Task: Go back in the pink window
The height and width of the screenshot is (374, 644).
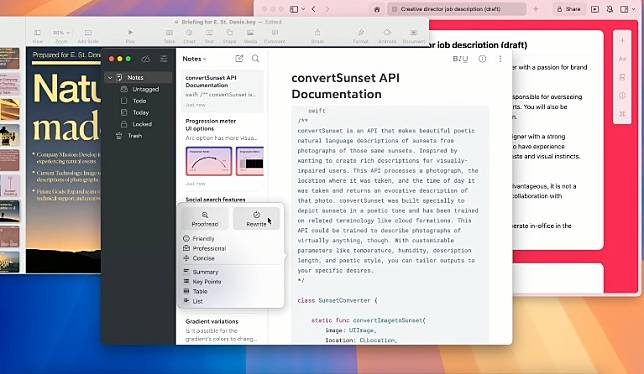Action: (314, 9)
